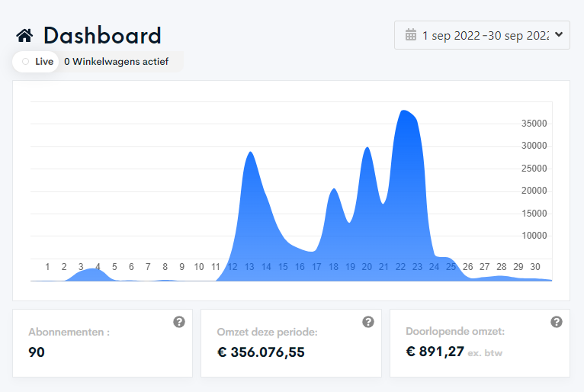
Task: Open help icon on Abonnementen card
Action: 179,322
